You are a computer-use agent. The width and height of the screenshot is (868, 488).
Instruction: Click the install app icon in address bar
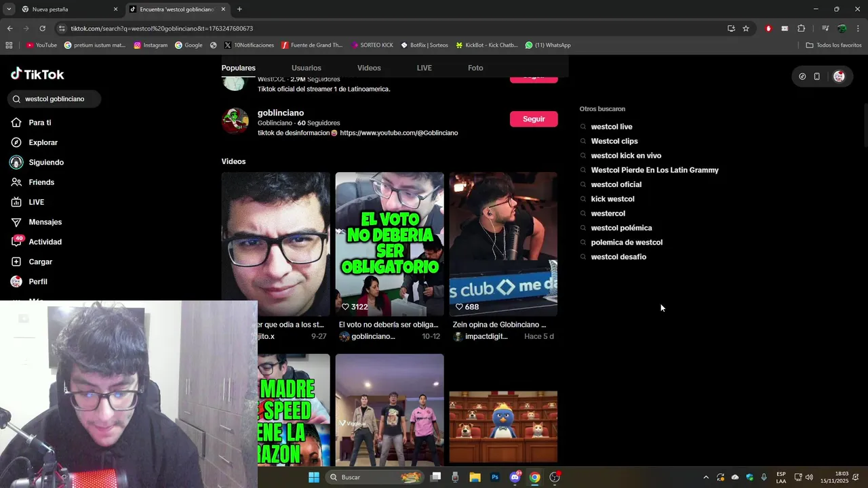pos(731,28)
